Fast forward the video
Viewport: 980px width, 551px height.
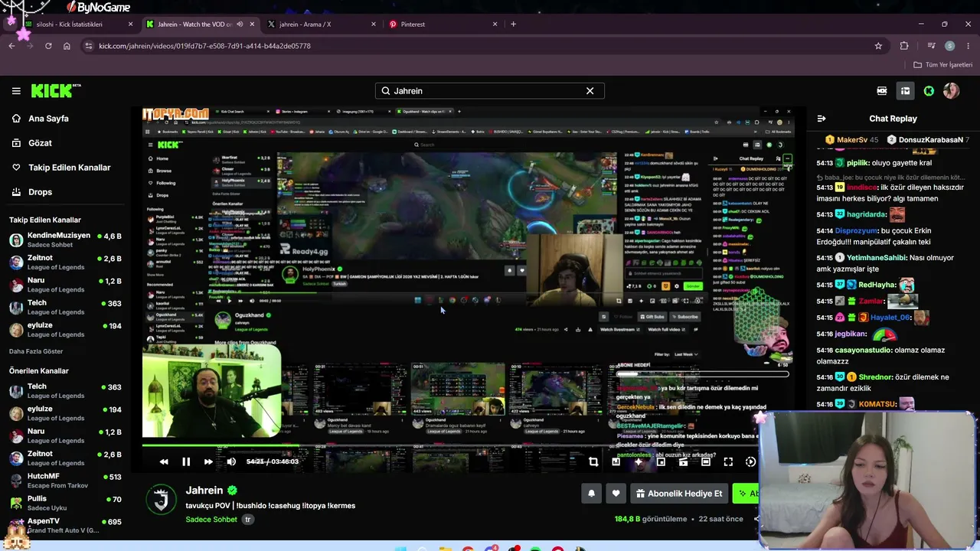[208, 461]
